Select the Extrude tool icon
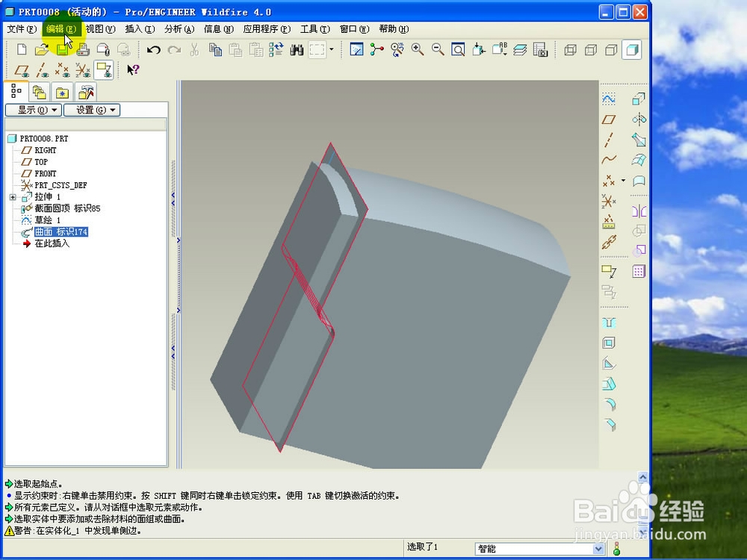Image resolution: width=747 pixels, height=560 pixels. click(639, 99)
